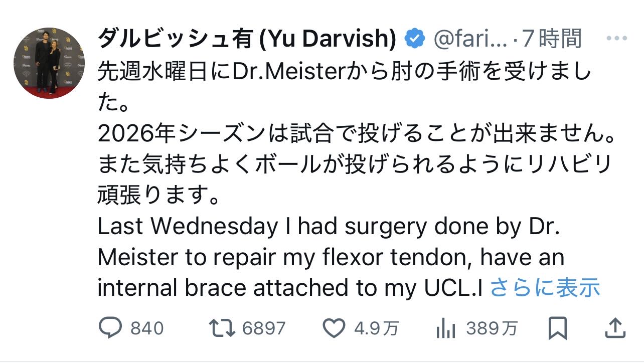Screen dimensions: 644x363
Task: Open Yu Darvish's profile picture
Action: [49, 63]
